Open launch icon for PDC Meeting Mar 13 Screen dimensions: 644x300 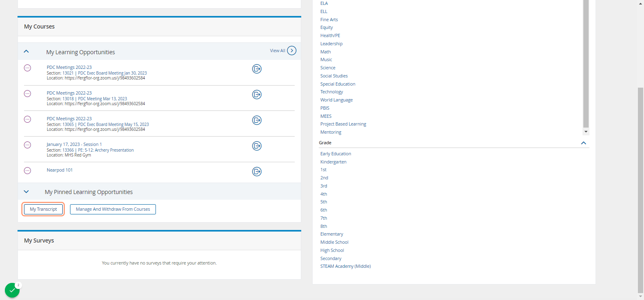point(257,95)
